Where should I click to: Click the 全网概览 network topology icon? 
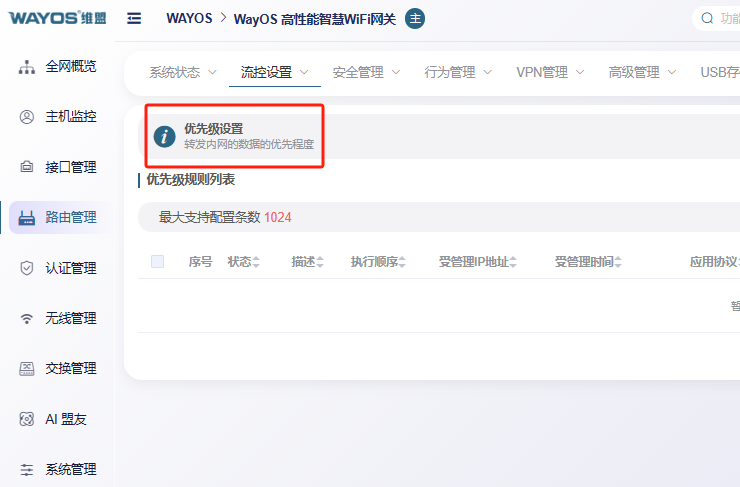26,67
